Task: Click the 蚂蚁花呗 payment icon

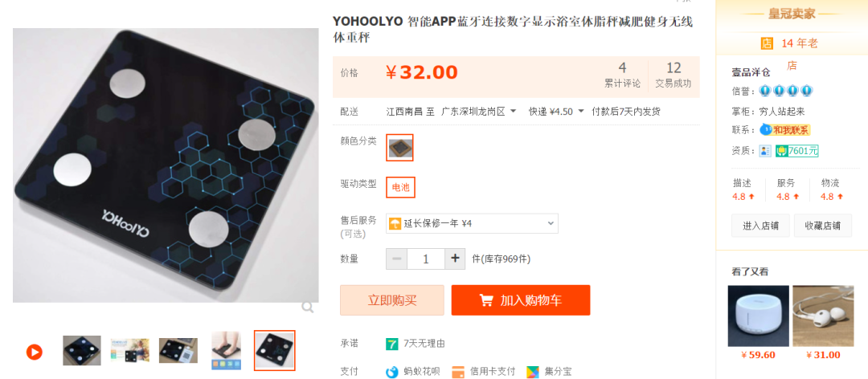Action: [392, 371]
